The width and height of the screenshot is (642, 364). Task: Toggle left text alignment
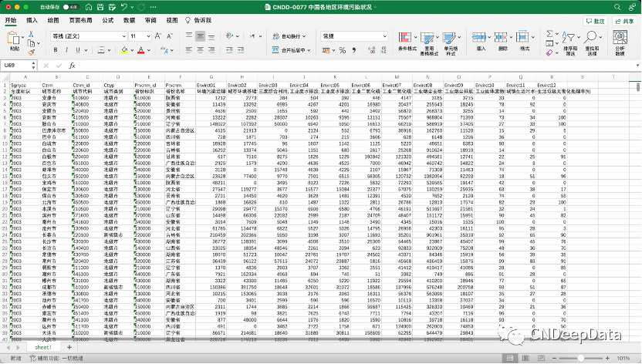[189, 50]
